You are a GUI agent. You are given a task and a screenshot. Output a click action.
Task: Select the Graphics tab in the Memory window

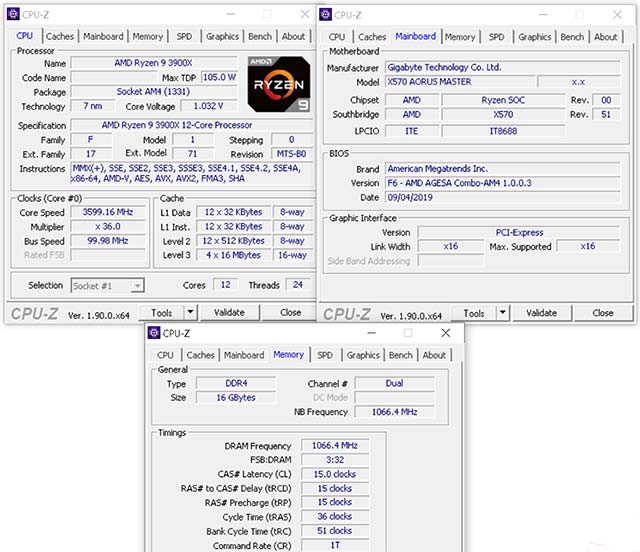(x=363, y=355)
